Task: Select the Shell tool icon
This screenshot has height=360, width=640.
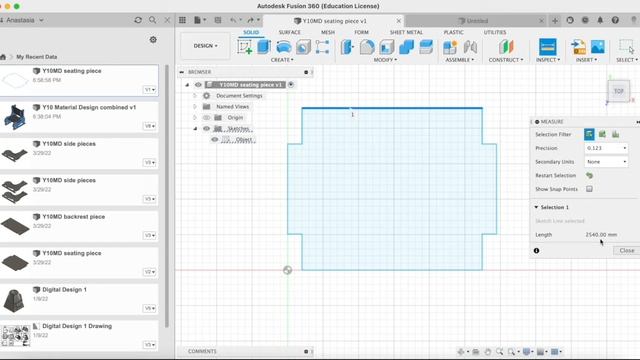Action: click(387, 47)
